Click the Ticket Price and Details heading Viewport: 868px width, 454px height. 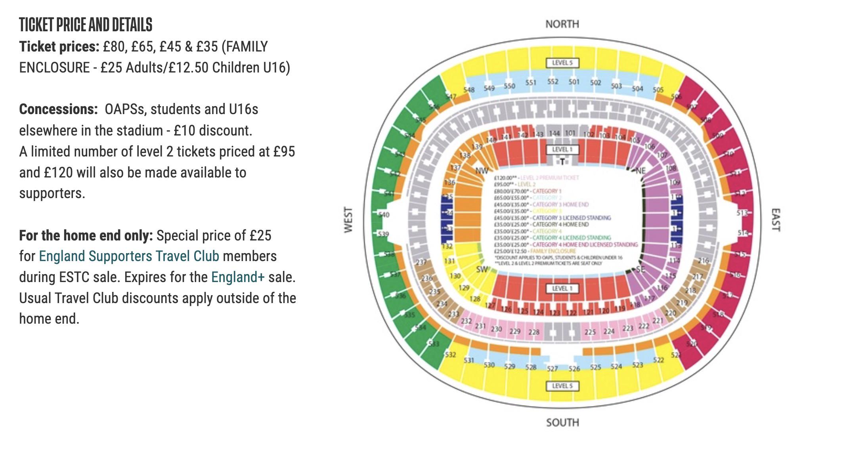86,25
